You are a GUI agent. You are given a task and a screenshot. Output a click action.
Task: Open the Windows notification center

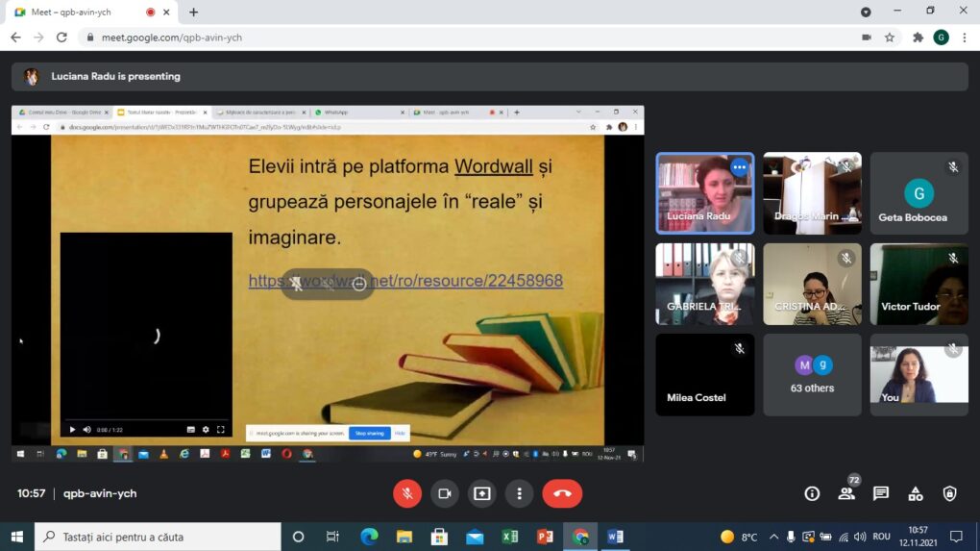[956, 537]
